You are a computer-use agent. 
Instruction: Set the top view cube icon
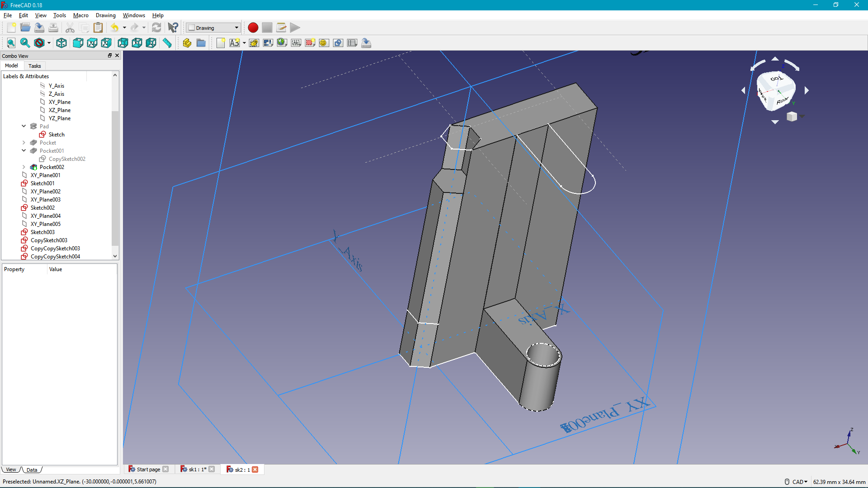92,43
